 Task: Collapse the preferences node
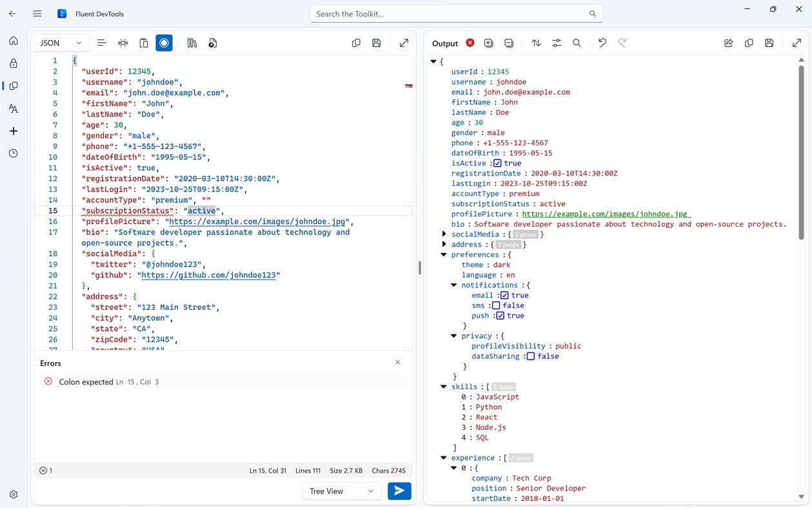pyautogui.click(x=444, y=255)
